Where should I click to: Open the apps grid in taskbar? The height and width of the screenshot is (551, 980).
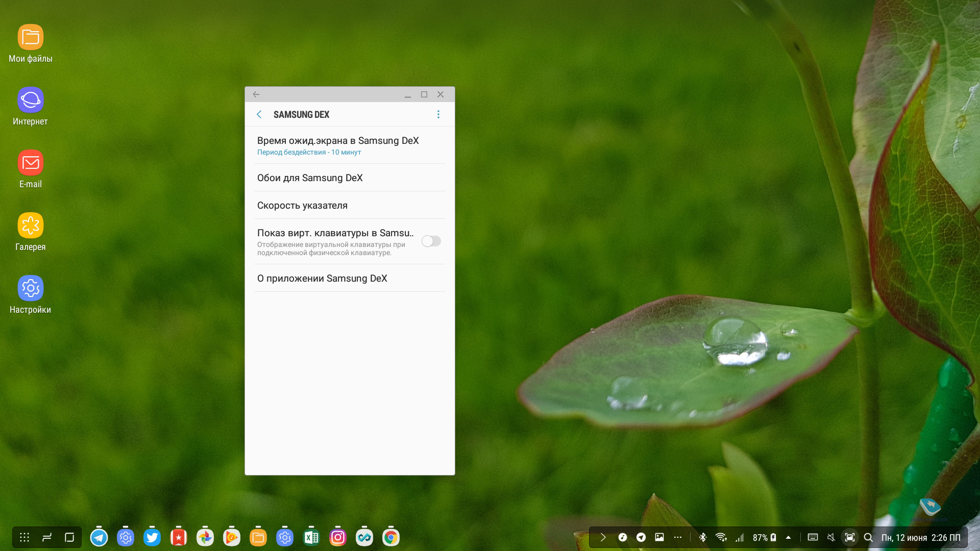coord(24,537)
